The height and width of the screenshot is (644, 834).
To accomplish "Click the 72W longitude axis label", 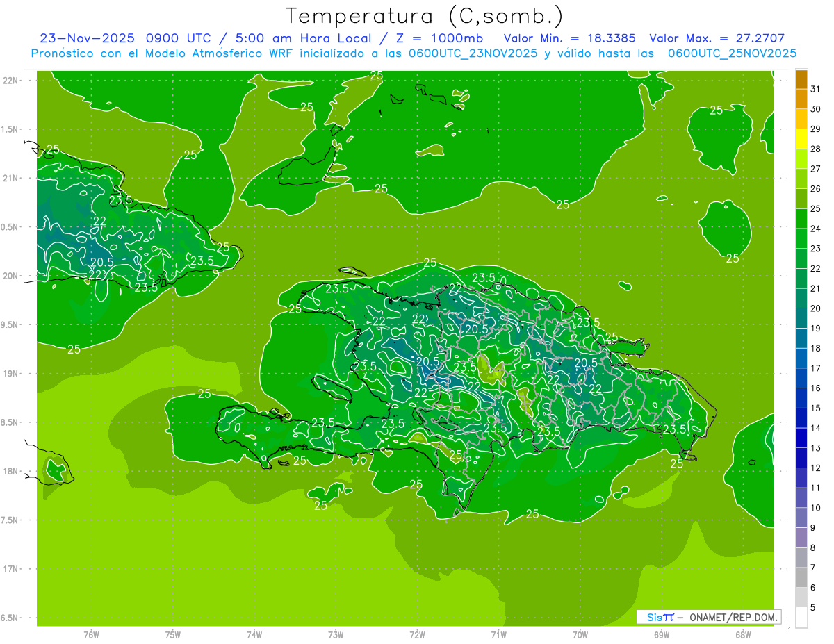I will coord(417,634).
